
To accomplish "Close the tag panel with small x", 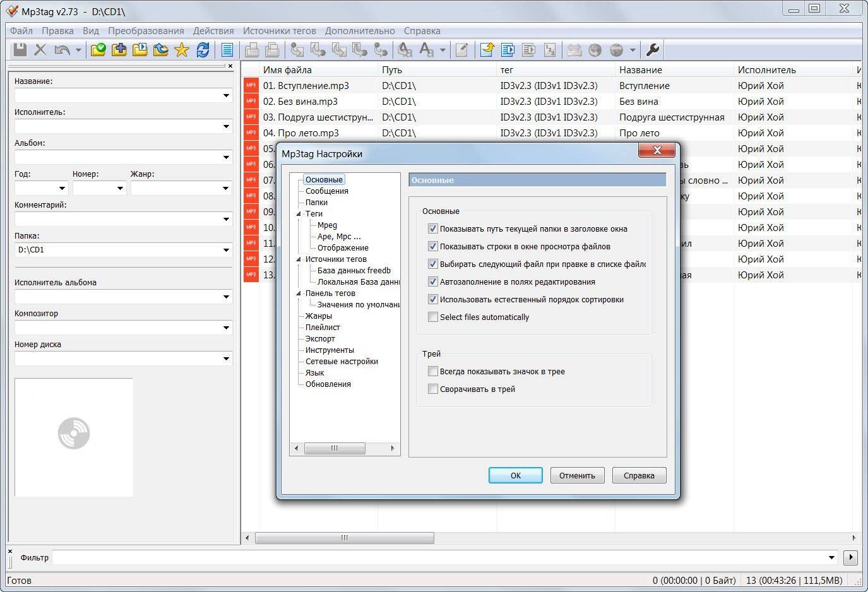I will click(230, 66).
